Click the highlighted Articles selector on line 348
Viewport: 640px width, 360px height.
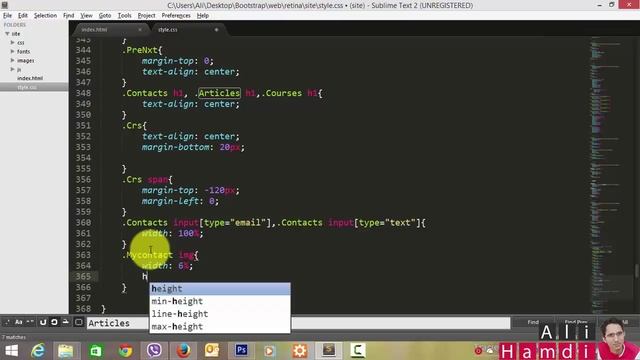(219, 93)
